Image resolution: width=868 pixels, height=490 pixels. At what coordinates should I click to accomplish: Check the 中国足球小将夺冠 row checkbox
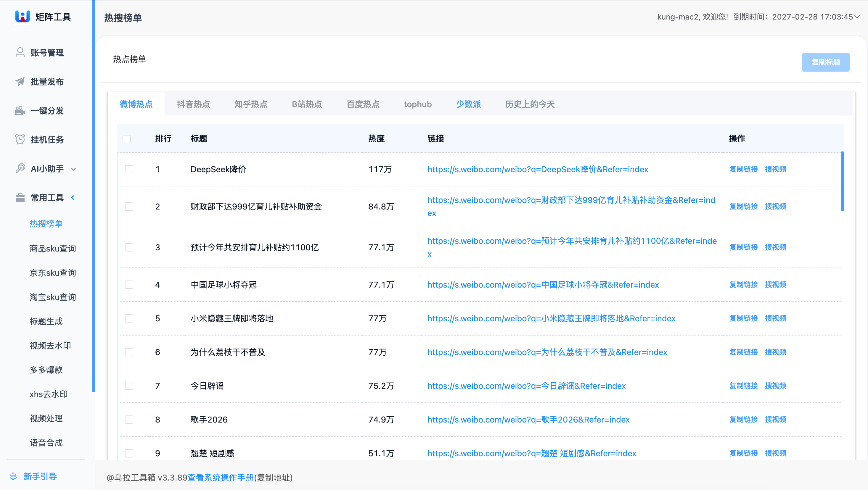coord(129,285)
